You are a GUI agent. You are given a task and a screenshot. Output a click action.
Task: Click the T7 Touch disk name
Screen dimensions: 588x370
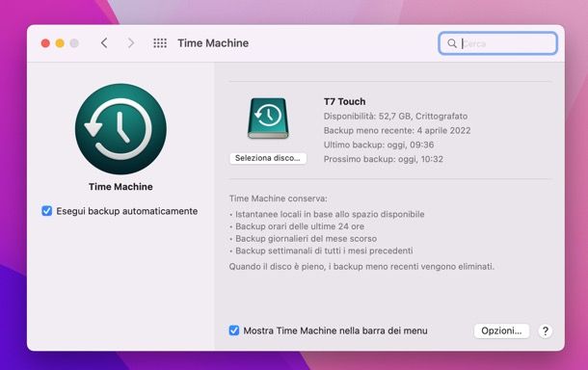click(x=344, y=101)
